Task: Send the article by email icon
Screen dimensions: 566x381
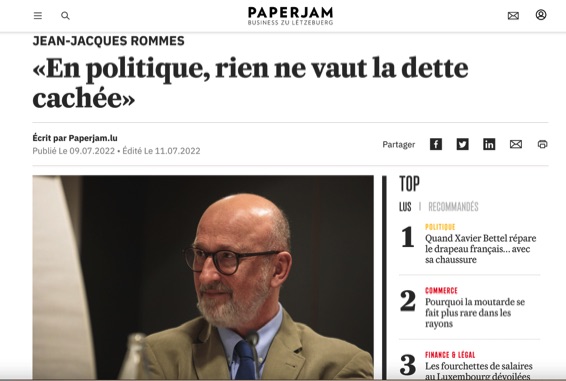Action: pyautogui.click(x=516, y=144)
